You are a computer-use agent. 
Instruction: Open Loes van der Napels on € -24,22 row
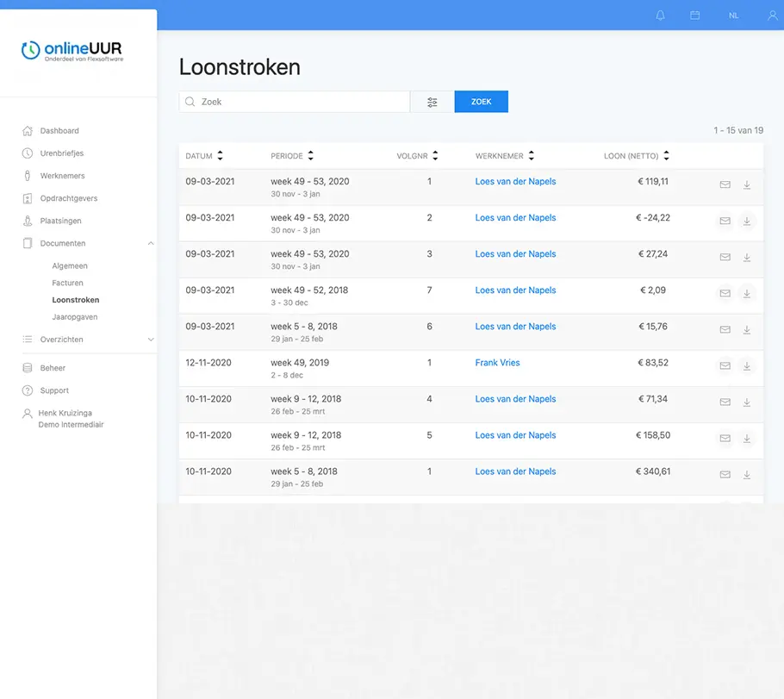point(515,218)
